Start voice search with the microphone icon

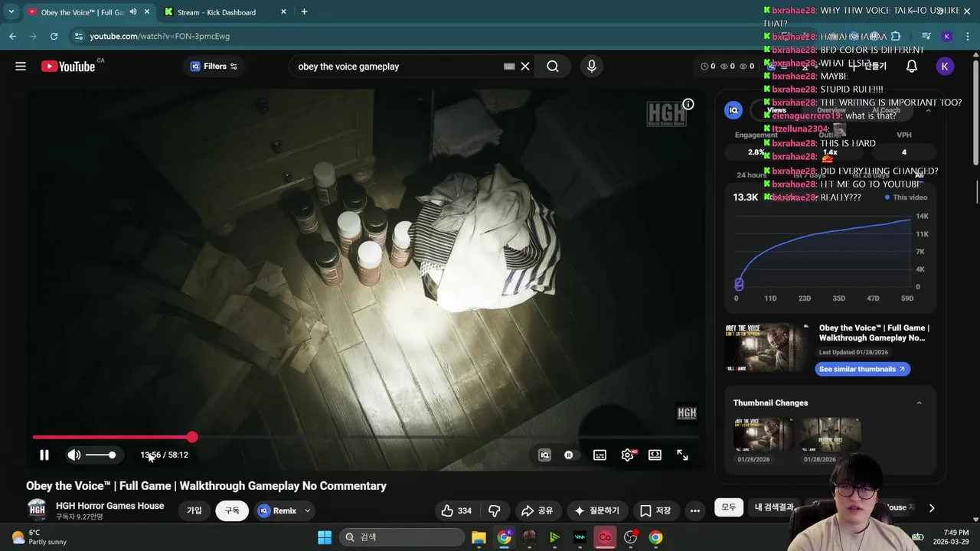591,67
